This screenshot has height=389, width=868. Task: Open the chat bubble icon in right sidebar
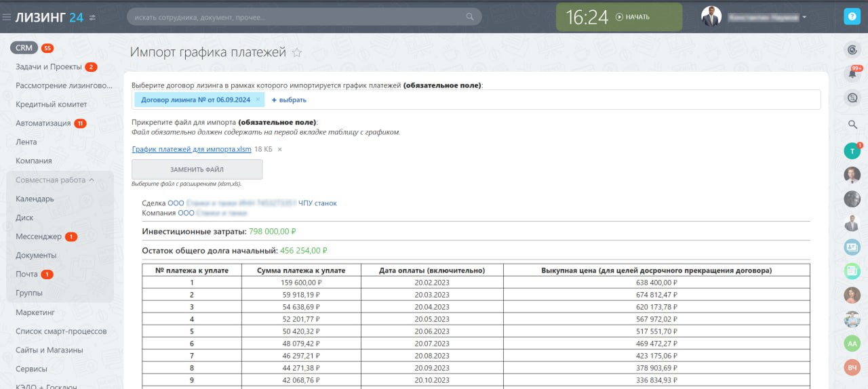852,98
